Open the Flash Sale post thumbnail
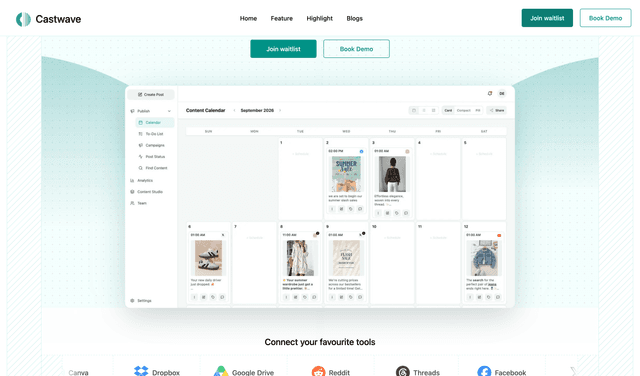 click(x=346, y=258)
